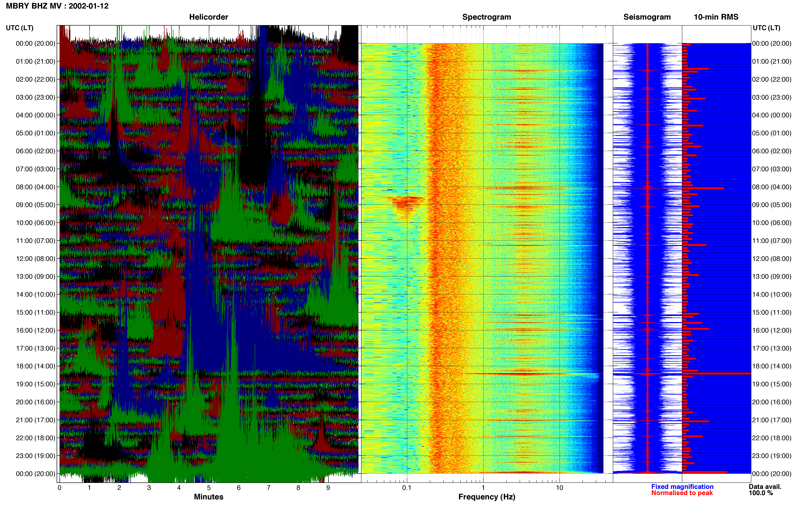
Task: Select the Helicorder panel heading
Action: [209, 17]
